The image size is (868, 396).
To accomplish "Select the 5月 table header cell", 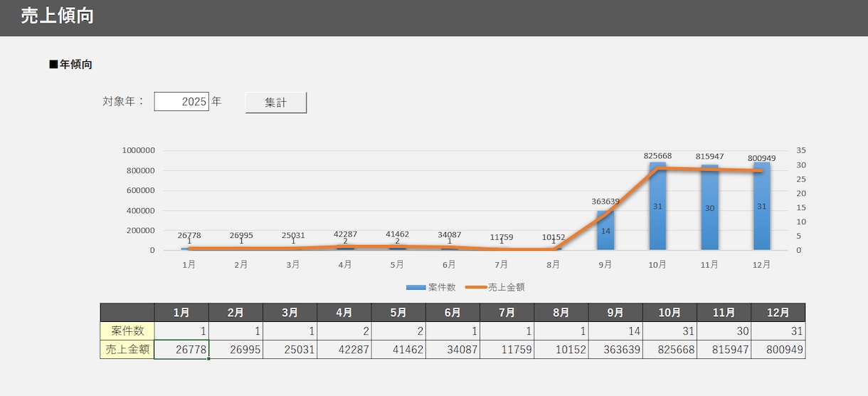I will pos(398,313).
